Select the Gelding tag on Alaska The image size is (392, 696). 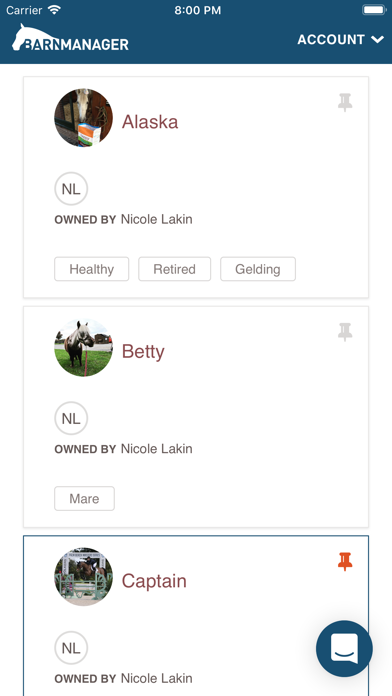(x=258, y=269)
